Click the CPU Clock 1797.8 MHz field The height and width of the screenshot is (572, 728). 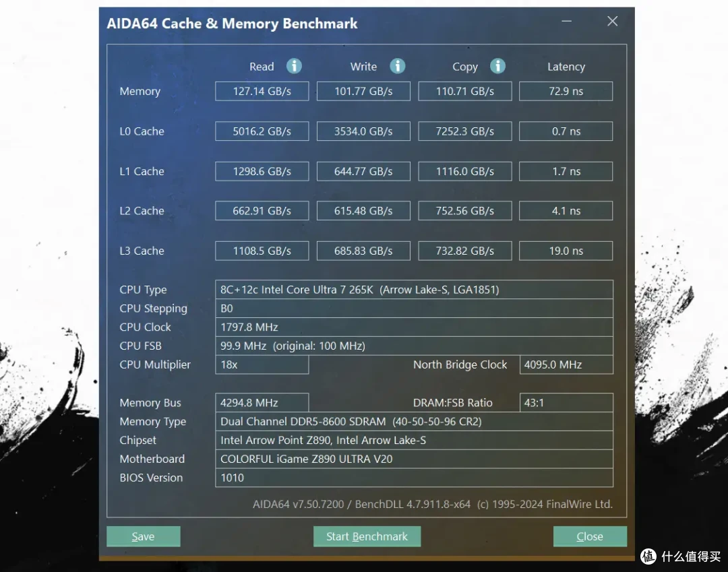point(414,327)
